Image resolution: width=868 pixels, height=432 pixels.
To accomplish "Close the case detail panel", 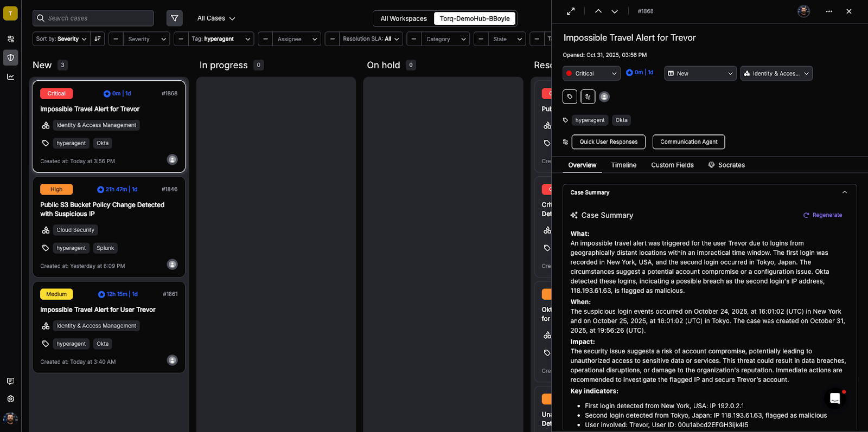I will click(849, 11).
